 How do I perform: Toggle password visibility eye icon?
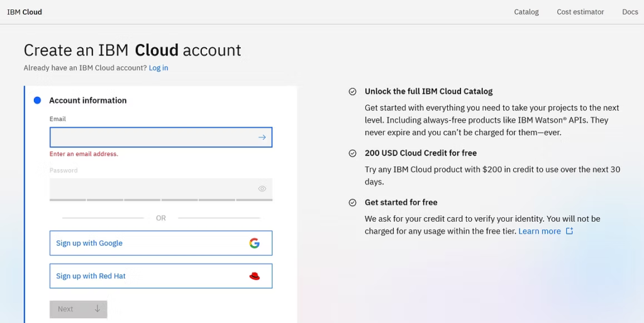click(x=262, y=189)
